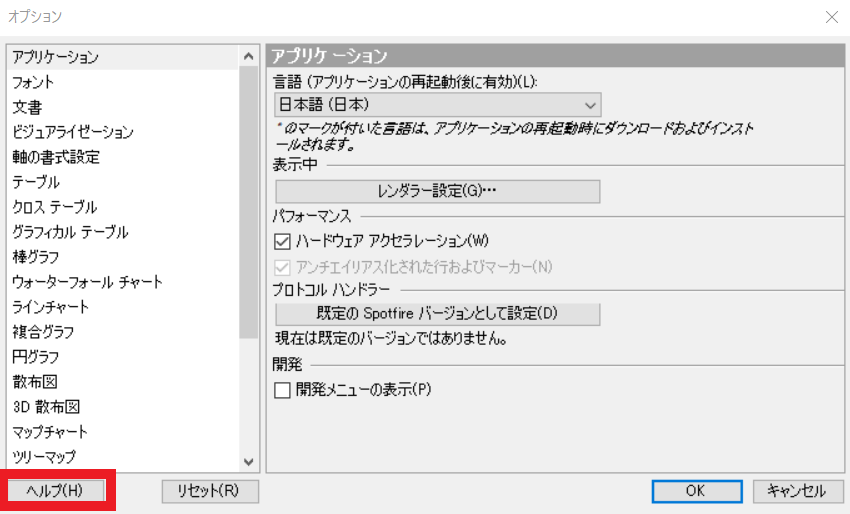The height and width of the screenshot is (514, 850).
Task: Click the category list scrollbar thumb
Action: tap(249, 202)
